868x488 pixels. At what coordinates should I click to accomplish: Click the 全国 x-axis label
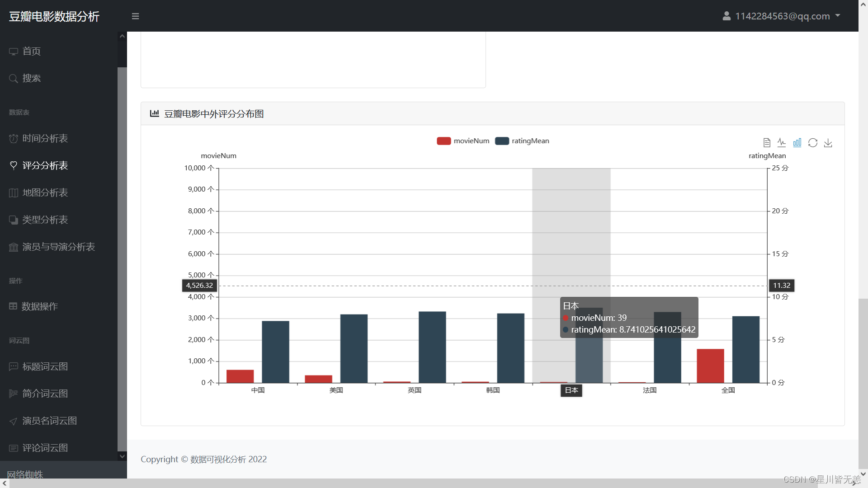(728, 390)
